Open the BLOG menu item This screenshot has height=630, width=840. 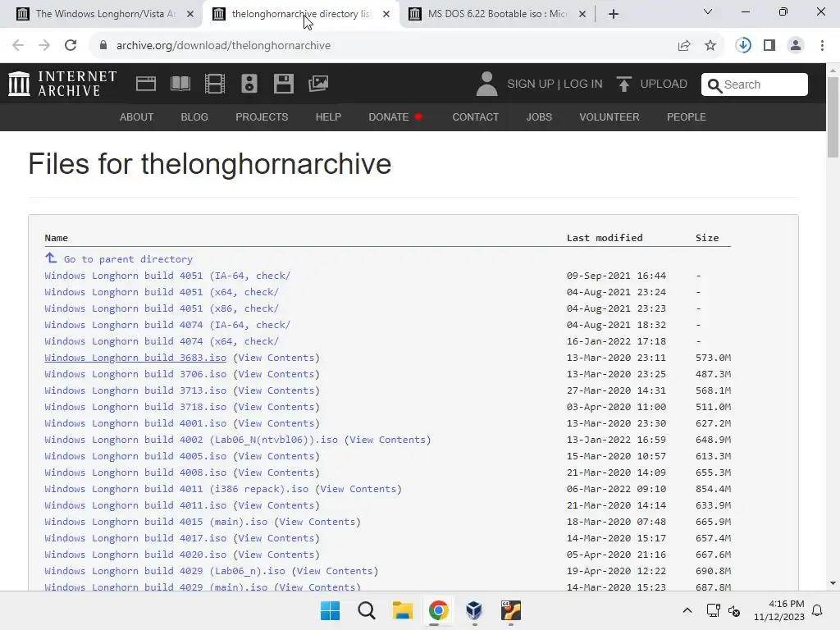(x=194, y=116)
